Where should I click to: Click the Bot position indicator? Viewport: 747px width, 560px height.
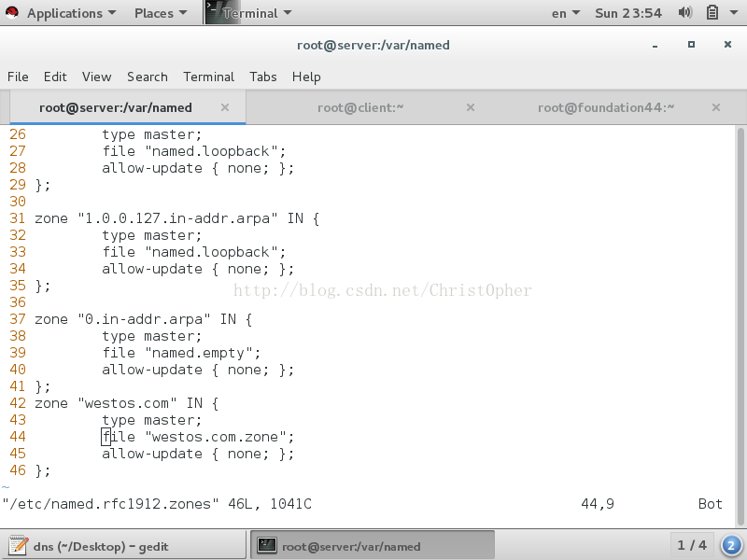(x=711, y=504)
